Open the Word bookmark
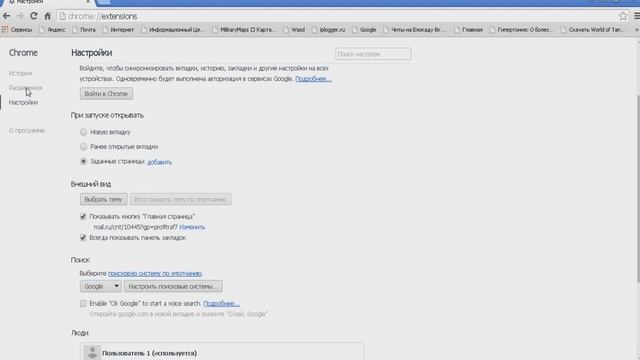640x360 pixels. (294, 29)
